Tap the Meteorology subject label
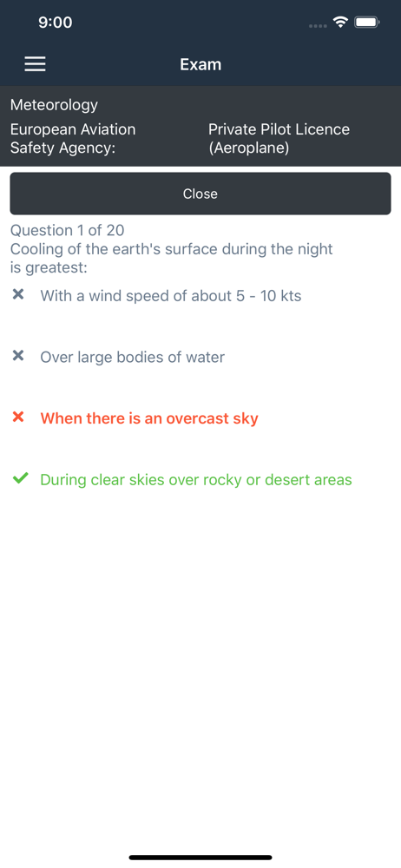Image resolution: width=401 pixels, height=868 pixels. click(55, 105)
